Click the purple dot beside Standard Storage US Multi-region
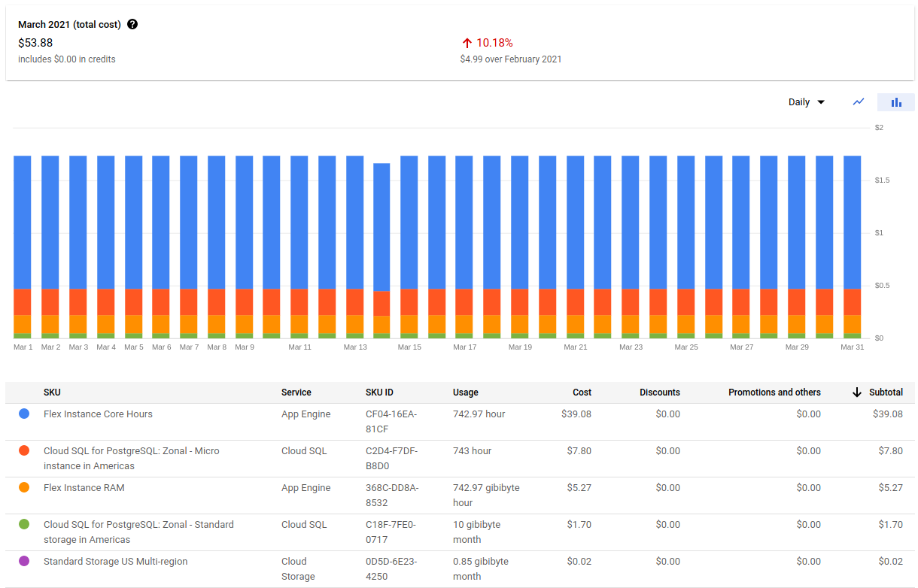Viewport: 918px width, 588px height. [x=23, y=561]
